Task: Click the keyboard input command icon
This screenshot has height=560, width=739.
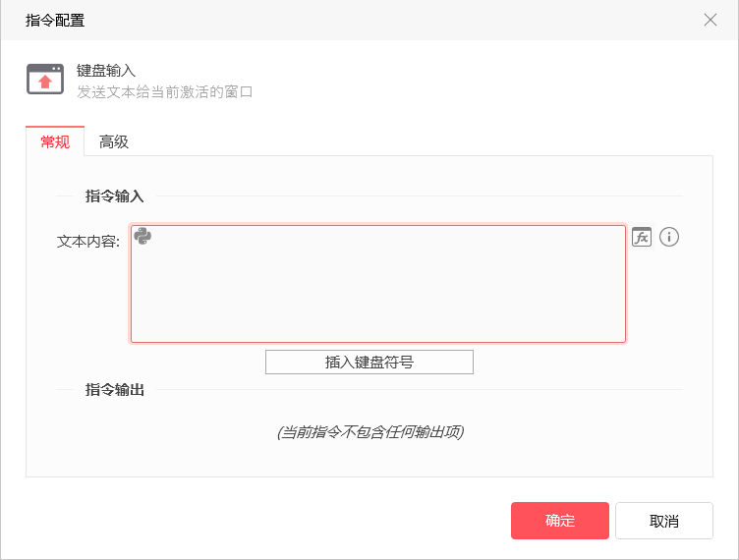Action: (x=45, y=80)
